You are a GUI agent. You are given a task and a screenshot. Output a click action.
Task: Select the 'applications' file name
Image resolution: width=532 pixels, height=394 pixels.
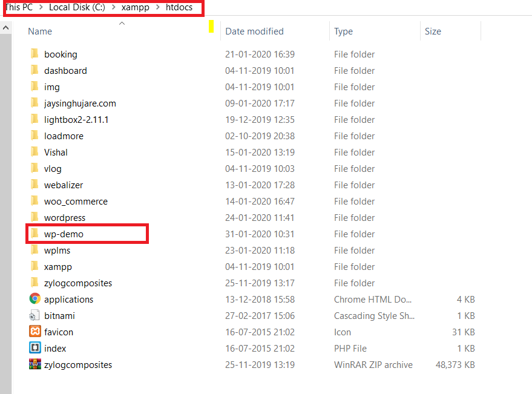pyautogui.click(x=68, y=300)
